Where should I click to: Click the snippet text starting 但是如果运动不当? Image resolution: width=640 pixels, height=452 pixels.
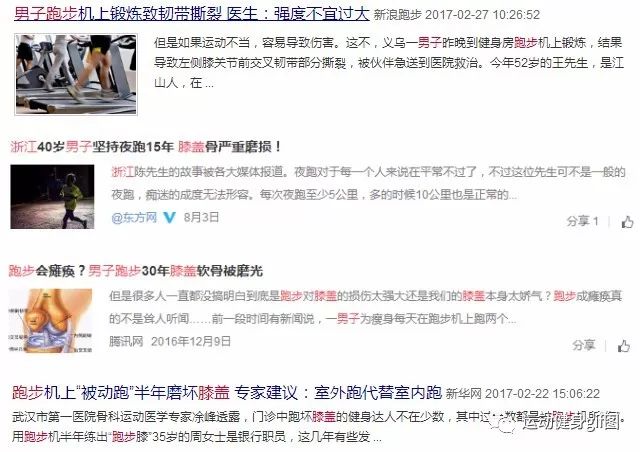click(x=388, y=63)
